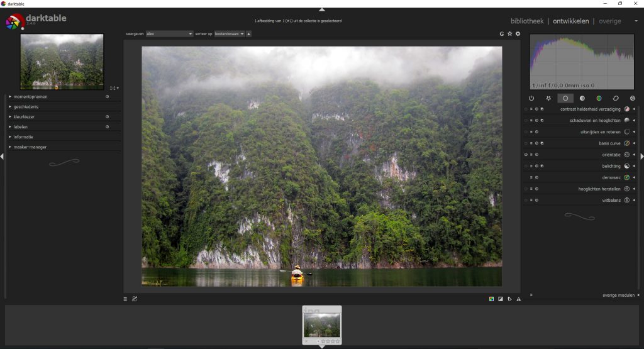This screenshot has height=349, width=644.
Task: Reset belichting module parameters
Action: (x=536, y=166)
